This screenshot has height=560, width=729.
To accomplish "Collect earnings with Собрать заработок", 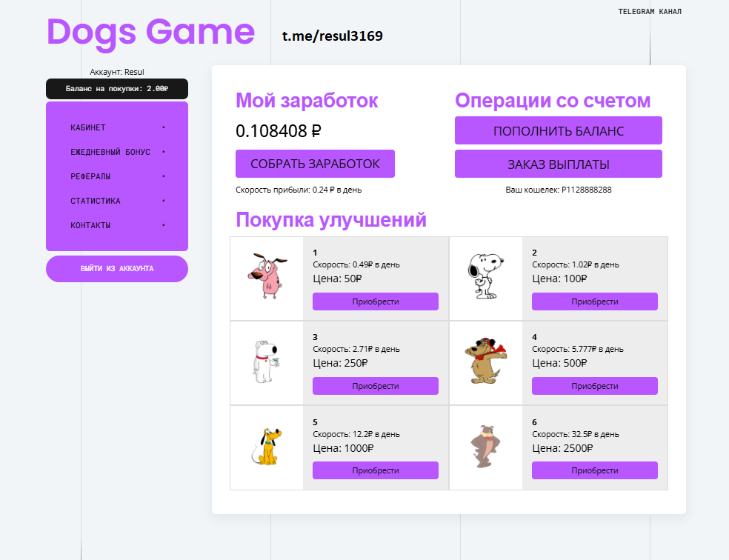I will [315, 164].
